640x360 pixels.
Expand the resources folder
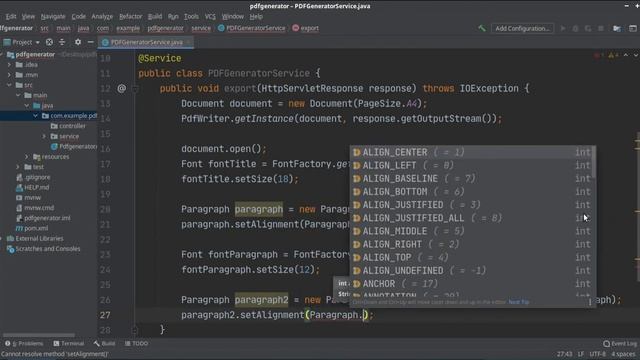[x=27, y=157]
